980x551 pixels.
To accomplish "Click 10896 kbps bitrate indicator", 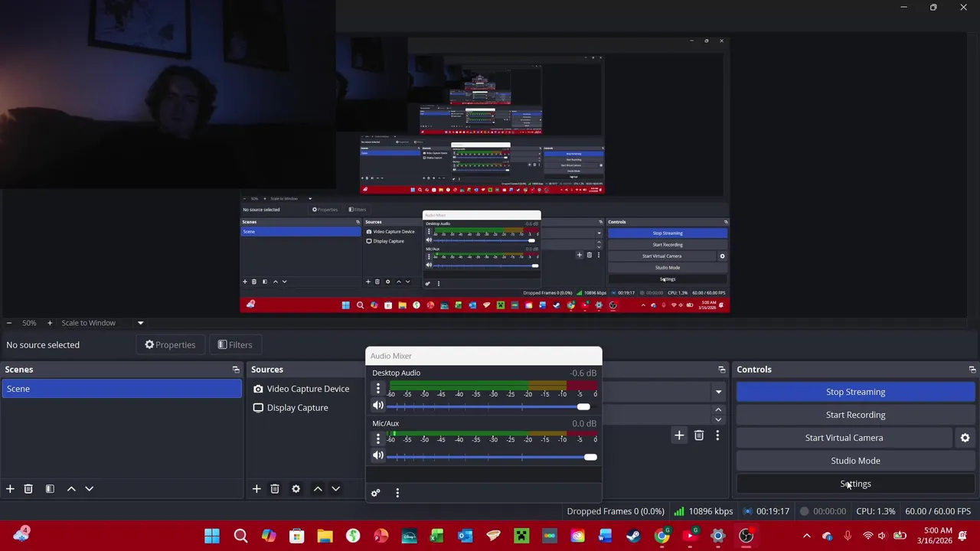I will pyautogui.click(x=704, y=511).
